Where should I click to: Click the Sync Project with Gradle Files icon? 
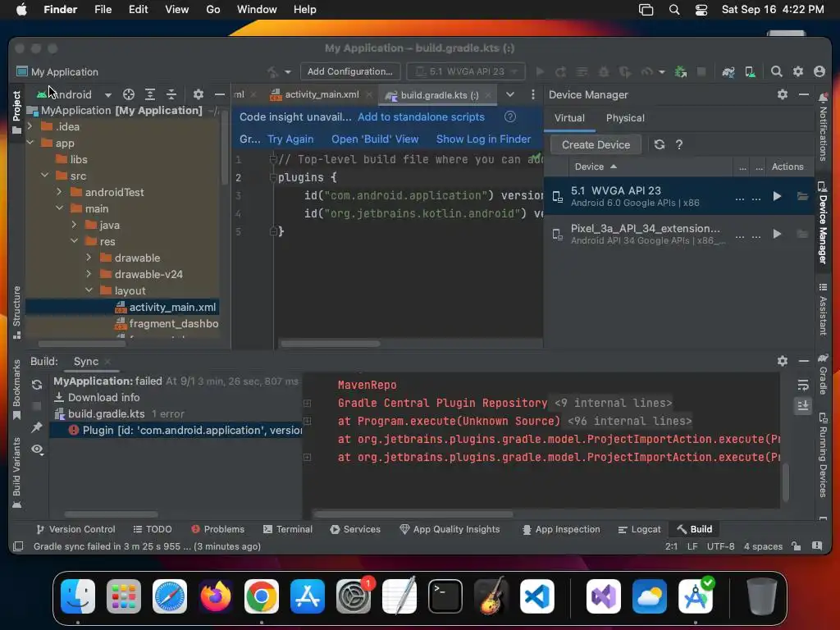[728, 72]
